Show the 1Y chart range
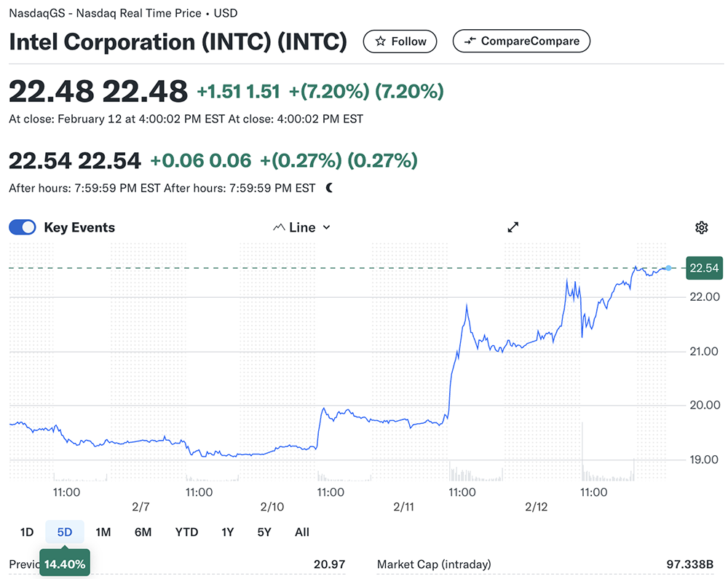Viewport: 728px width, 579px height. coord(227,532)
